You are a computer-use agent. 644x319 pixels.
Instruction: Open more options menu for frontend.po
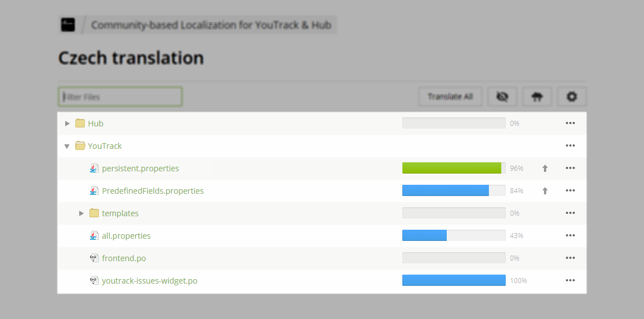[570, 258]
